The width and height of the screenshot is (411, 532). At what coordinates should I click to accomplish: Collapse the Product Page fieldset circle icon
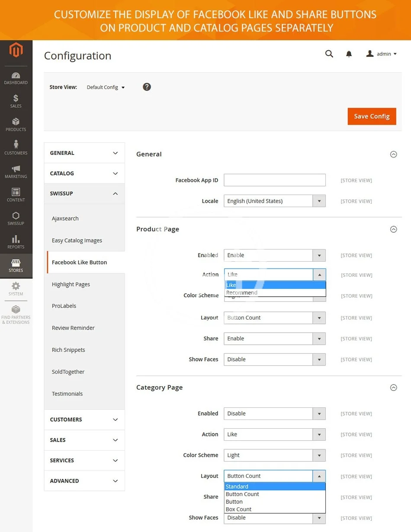pyautogui.click(x=394, y=229)
